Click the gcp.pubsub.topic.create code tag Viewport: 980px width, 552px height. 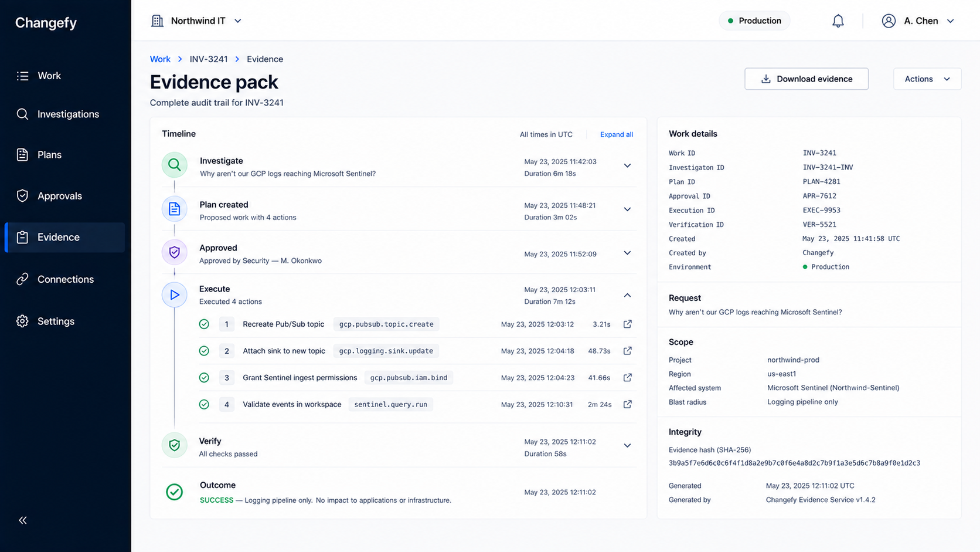[x=386, y=324]
